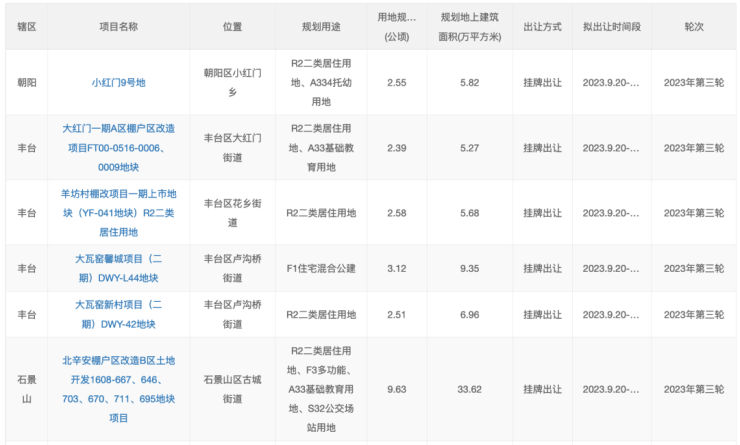740x445 pixels.
Task: Click the 辖区 column header
Action: tap(27, 27)
